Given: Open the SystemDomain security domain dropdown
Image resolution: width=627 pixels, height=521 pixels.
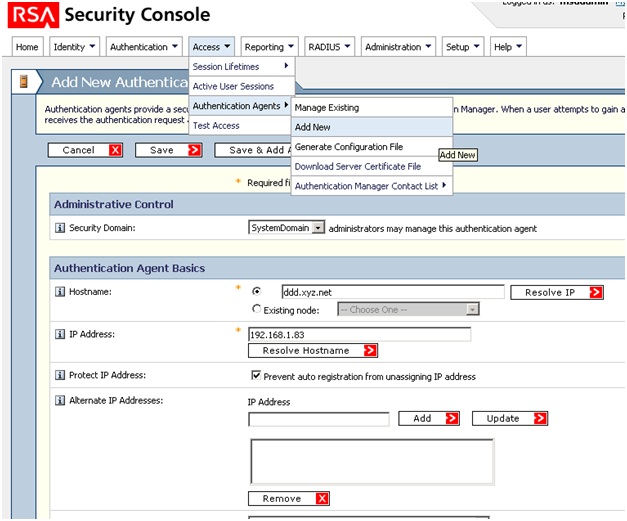Looking at the screenshot, I should pyautogui.click(x=287, y=228).
